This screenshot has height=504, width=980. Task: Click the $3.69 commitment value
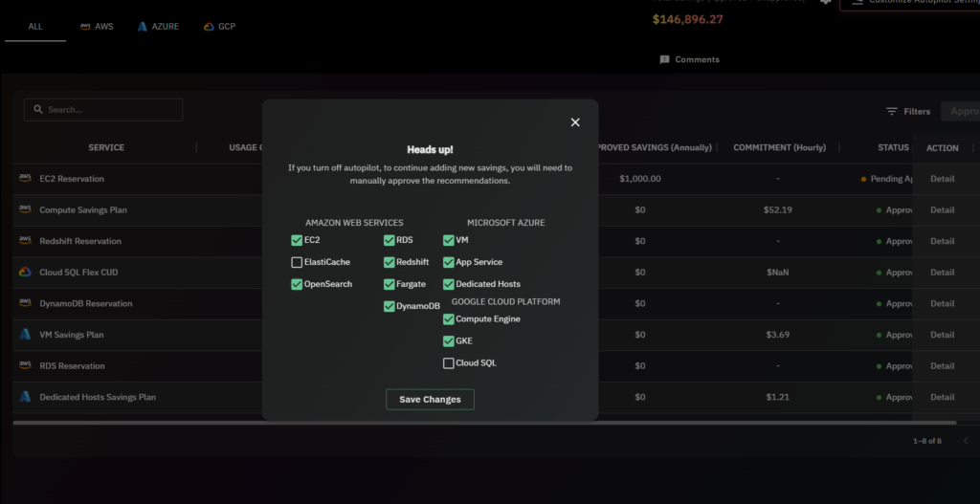pyautogui.click(x=777, y=335)
